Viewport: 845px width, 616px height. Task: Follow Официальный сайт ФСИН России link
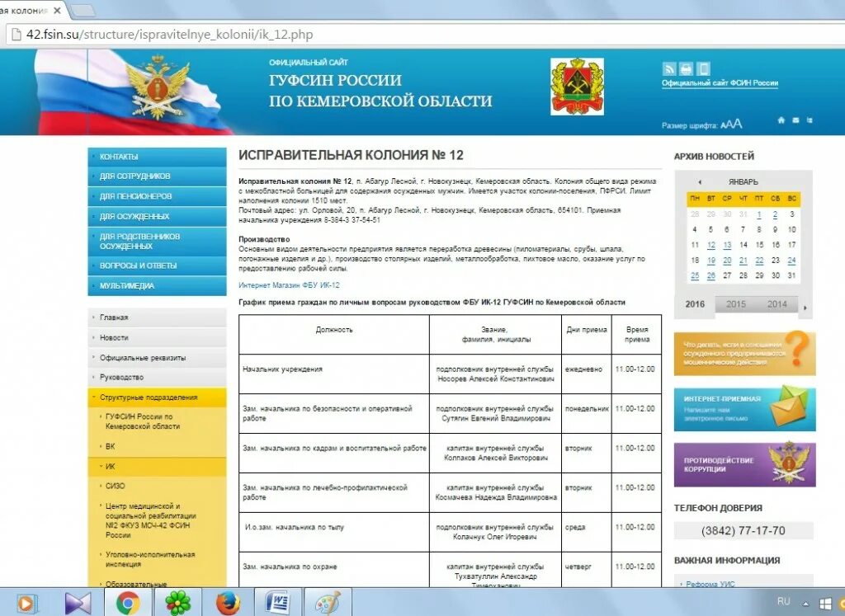click(720, 83)
